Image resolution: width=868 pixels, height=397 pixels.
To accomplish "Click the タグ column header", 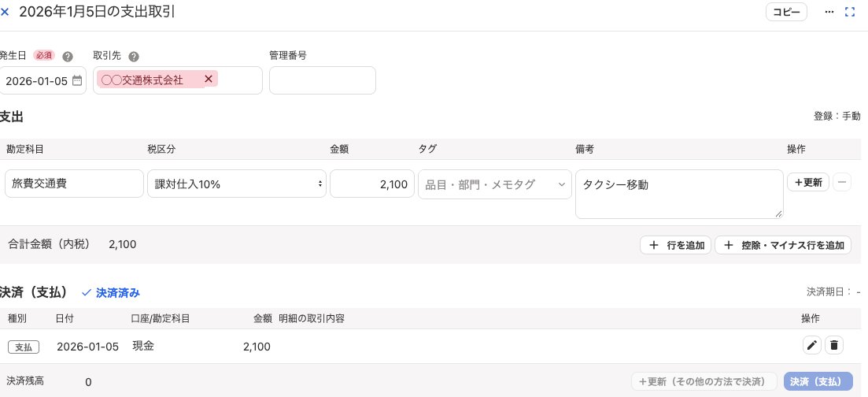I will (x=427, y=149).
